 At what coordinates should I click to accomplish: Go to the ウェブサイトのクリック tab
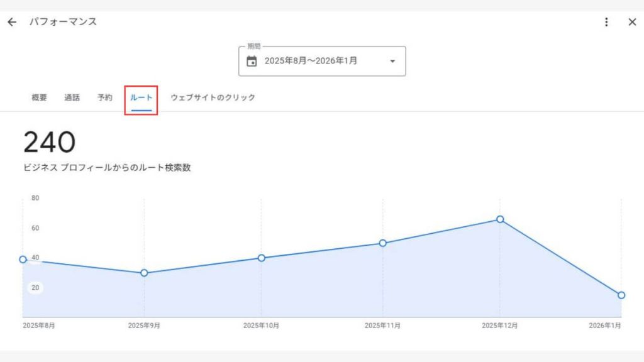(213, 97)
